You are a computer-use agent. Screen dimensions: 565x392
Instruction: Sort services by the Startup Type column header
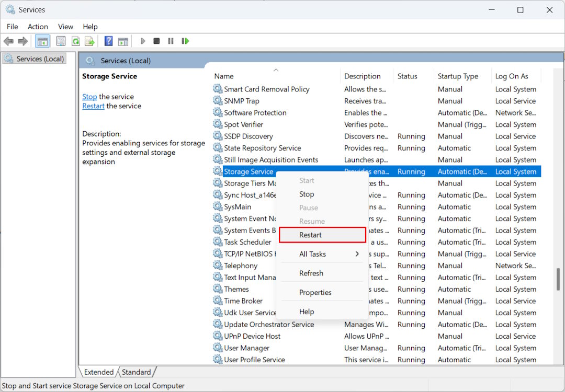point(458,76)
